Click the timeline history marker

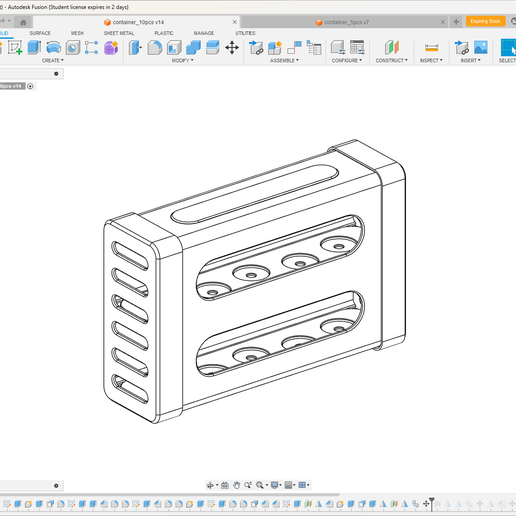pos(432,503)
